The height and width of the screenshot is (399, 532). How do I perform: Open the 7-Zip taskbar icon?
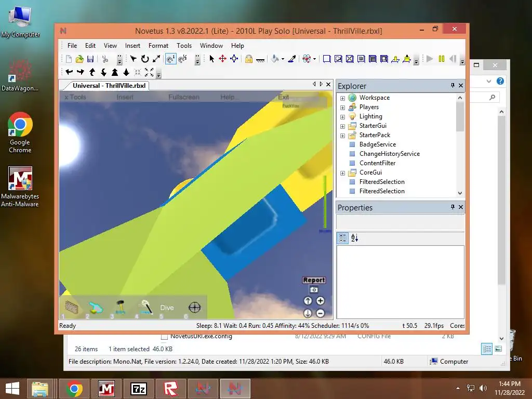pos(139,389)
